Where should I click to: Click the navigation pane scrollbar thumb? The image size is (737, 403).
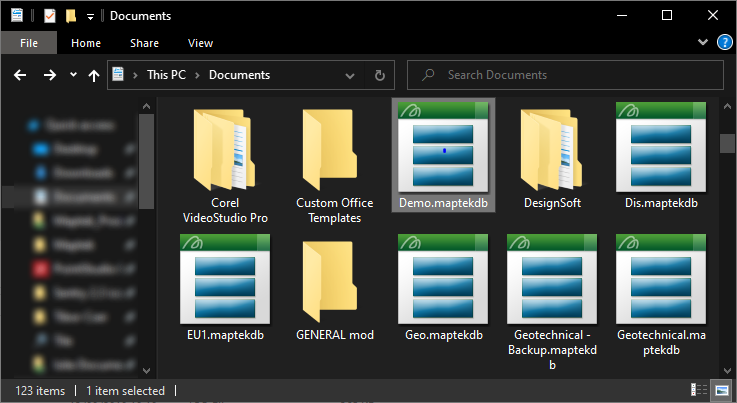coord(146,161)
